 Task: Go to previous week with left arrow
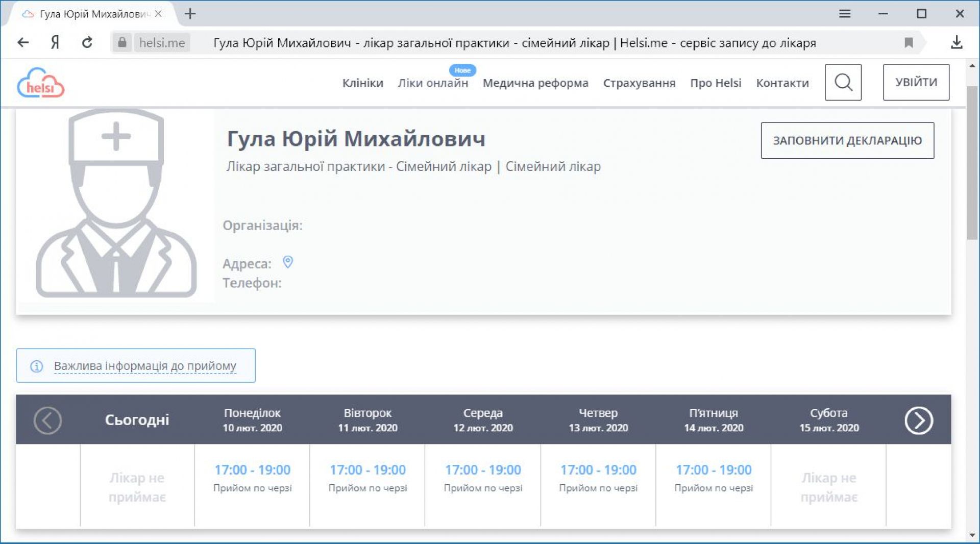click(47, 421)
